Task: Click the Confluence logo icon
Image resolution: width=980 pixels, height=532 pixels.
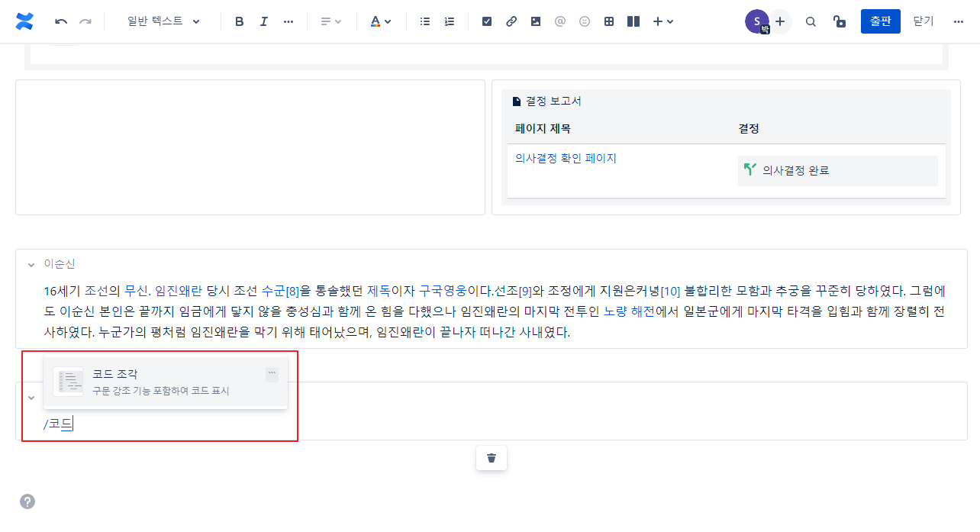Action: (x=24, y=21)
